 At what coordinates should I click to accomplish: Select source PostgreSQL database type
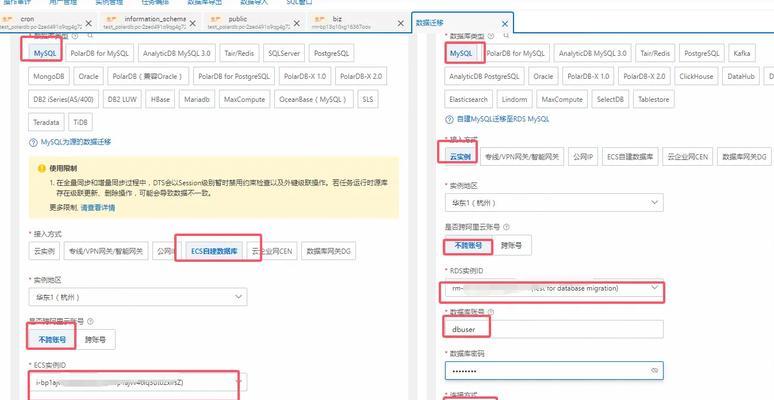coord(331,53)
